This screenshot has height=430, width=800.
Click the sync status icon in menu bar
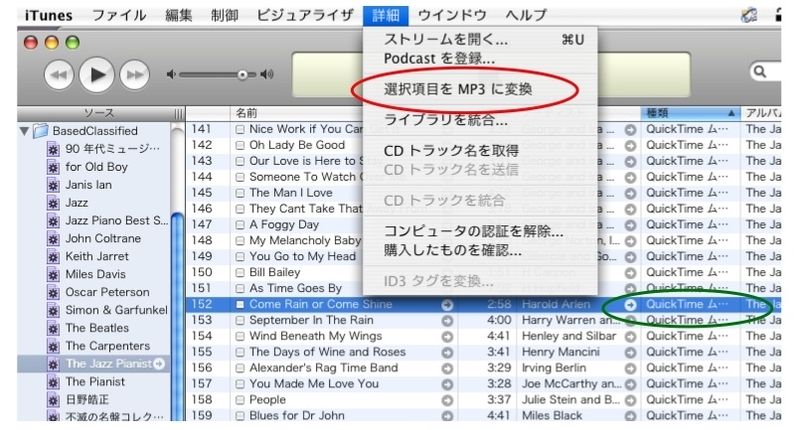click(x=748, y=15)
